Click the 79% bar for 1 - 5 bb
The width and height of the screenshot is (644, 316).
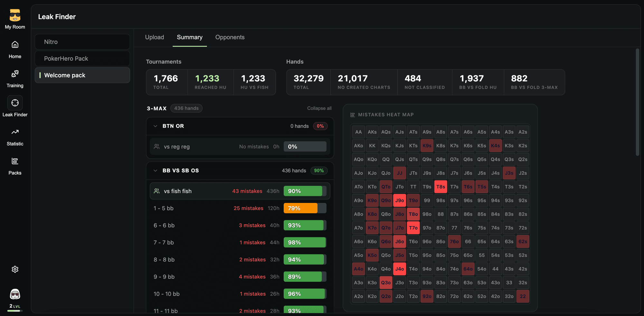click(x=305, y=208)
